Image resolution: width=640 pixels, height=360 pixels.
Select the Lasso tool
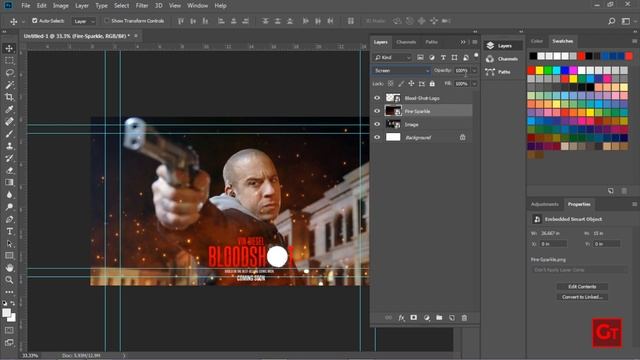9,73
